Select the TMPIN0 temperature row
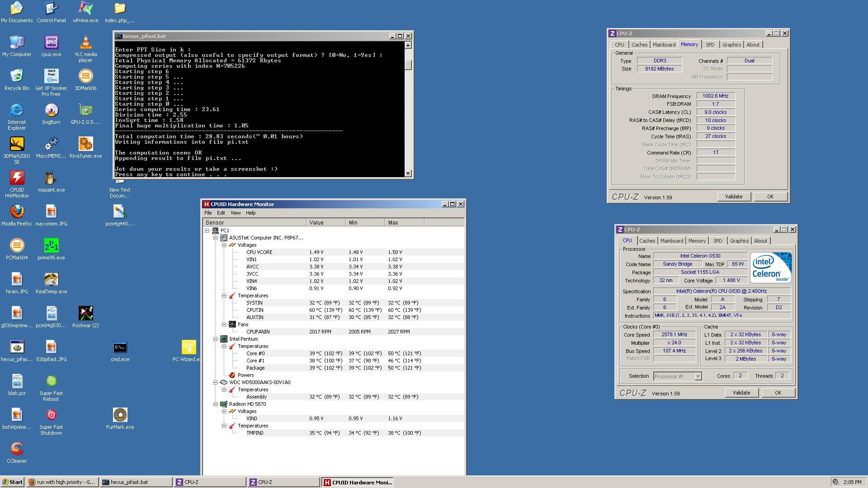The width and height of the screenshot is (868, 488). pyautogui.click(x=334, y=433)
